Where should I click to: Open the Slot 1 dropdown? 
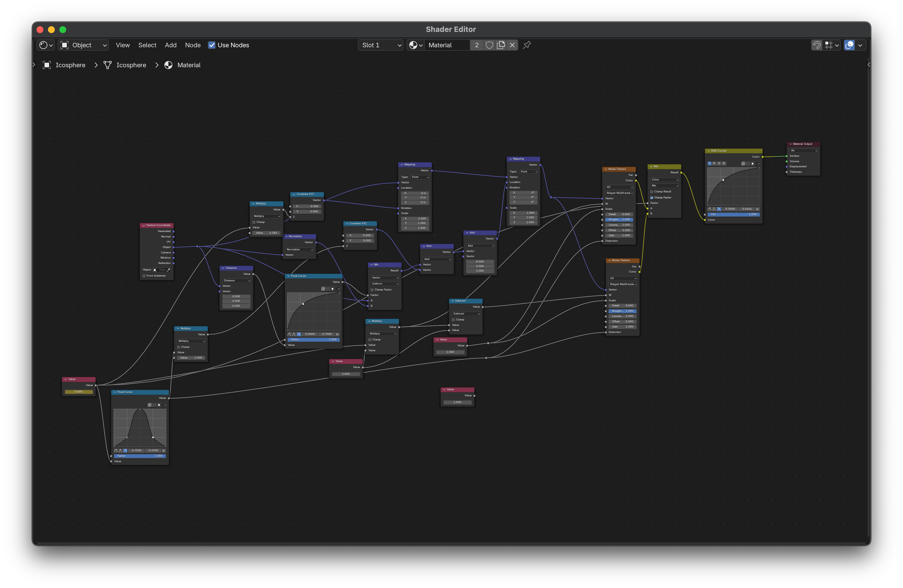click(380, 45)
